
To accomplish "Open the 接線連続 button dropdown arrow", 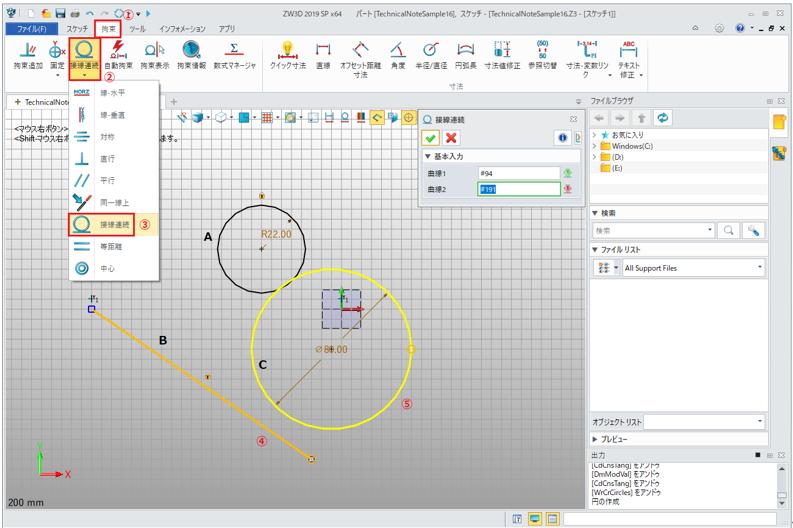I will pyautogui.click(x=84, y=75).
